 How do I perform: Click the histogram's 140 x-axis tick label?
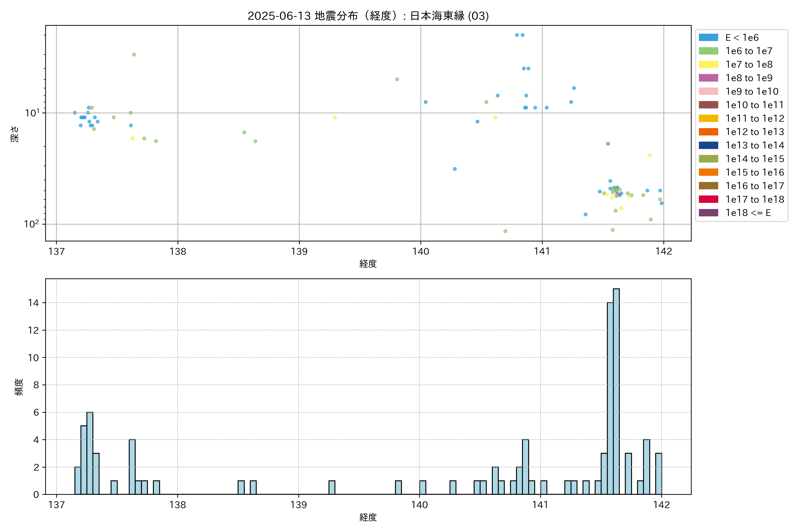coord(419,505)
